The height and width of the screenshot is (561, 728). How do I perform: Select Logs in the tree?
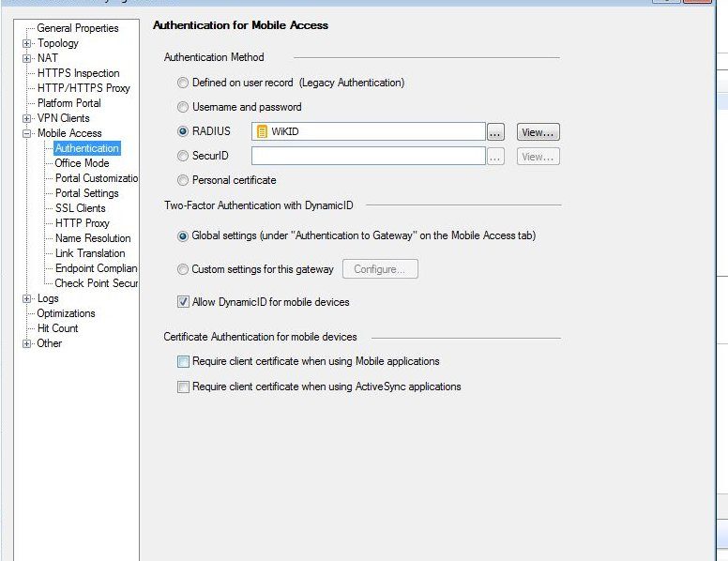tap(48, 298)
